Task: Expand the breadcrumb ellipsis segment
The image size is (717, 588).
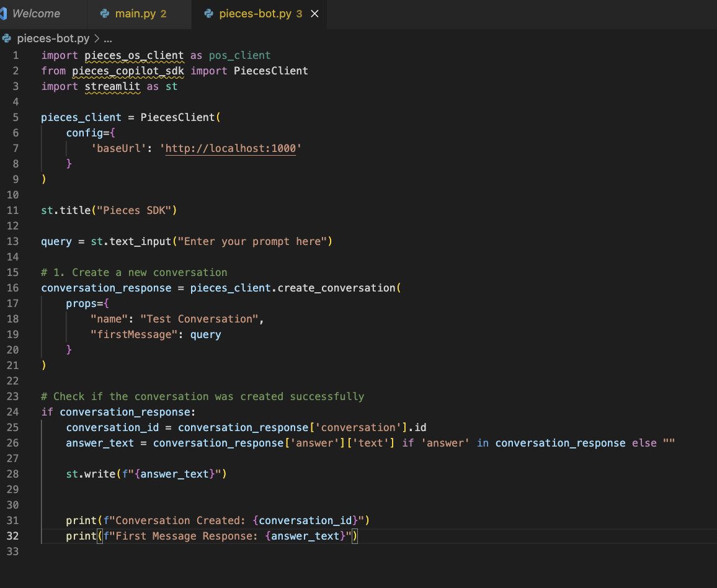Action: pyautogui.click(x=108, y=38)
